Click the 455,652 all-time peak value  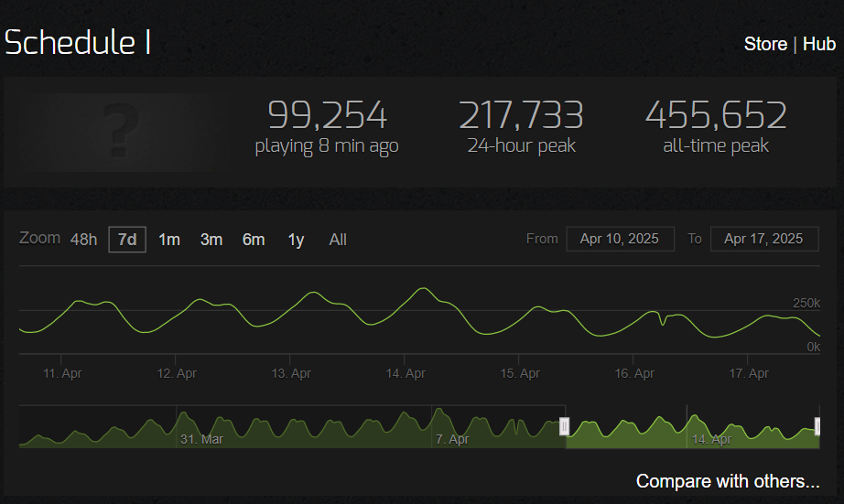[x=716, y=114]
